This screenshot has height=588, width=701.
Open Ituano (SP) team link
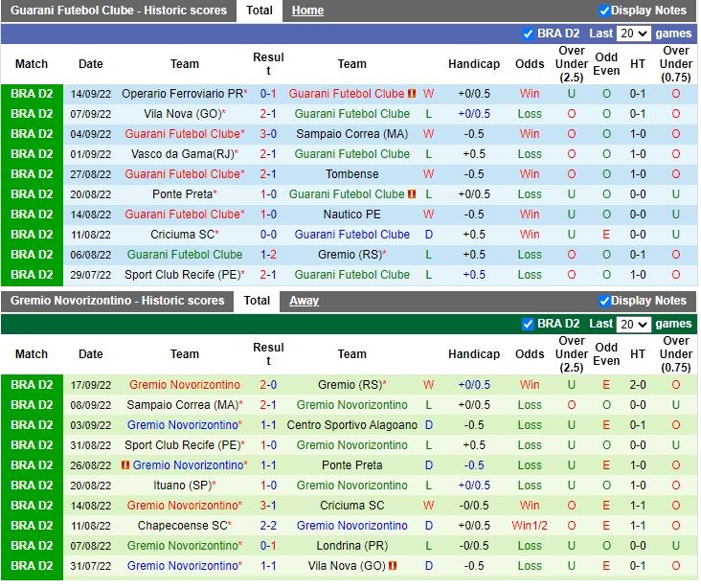[x=182, y=486]
